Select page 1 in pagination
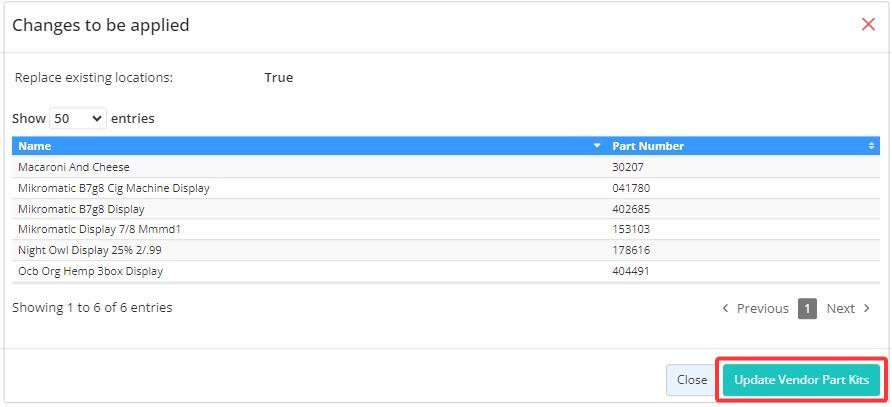892x407 pixels. pyautogui.click(x=807, y=309)
